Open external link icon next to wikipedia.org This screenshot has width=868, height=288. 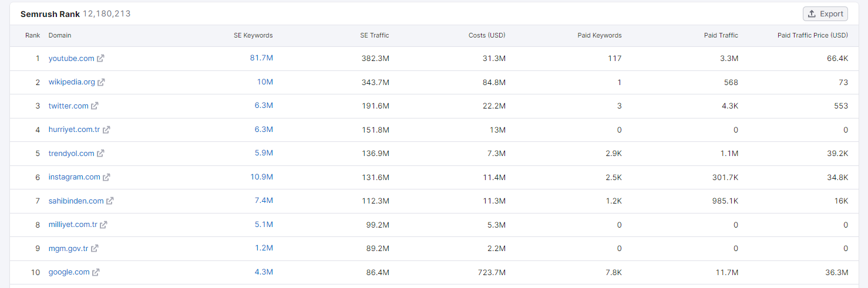click(101, 82)
